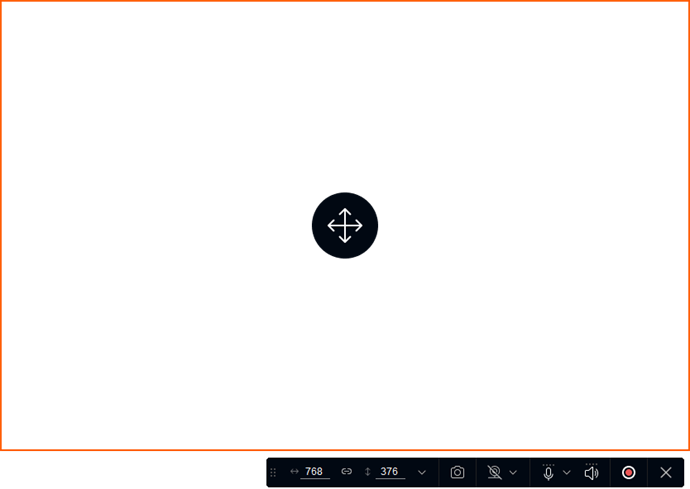The image size is (690, 489).
Task: Click the orange capture region bottom border
Action: coord(345,450)
